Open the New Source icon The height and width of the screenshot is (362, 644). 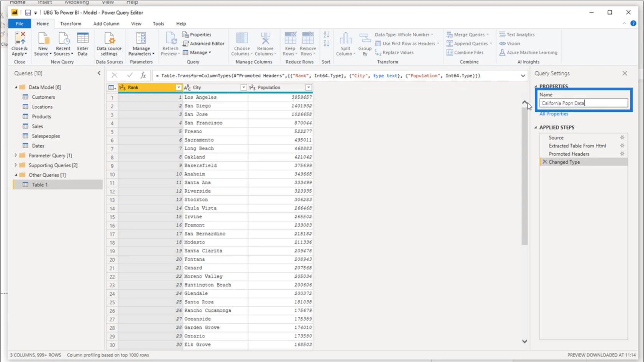pyautogui.click(x=43, y=39)
